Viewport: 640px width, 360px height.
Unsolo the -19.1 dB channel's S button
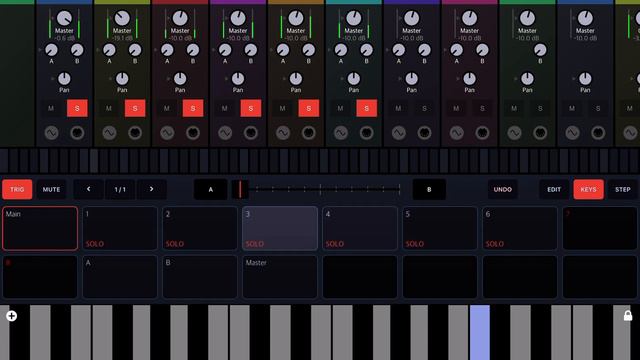[x=135, y=108]
